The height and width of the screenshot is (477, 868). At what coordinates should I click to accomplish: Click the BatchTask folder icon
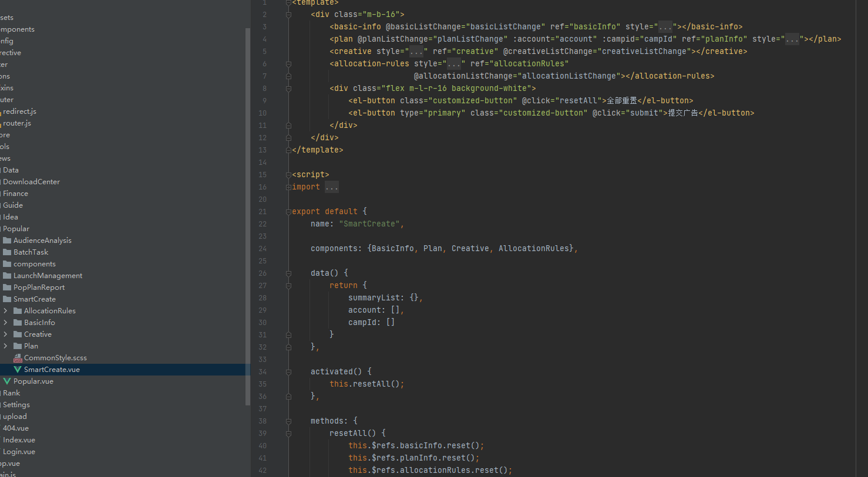pyautogui.click(x=7, y=252)
